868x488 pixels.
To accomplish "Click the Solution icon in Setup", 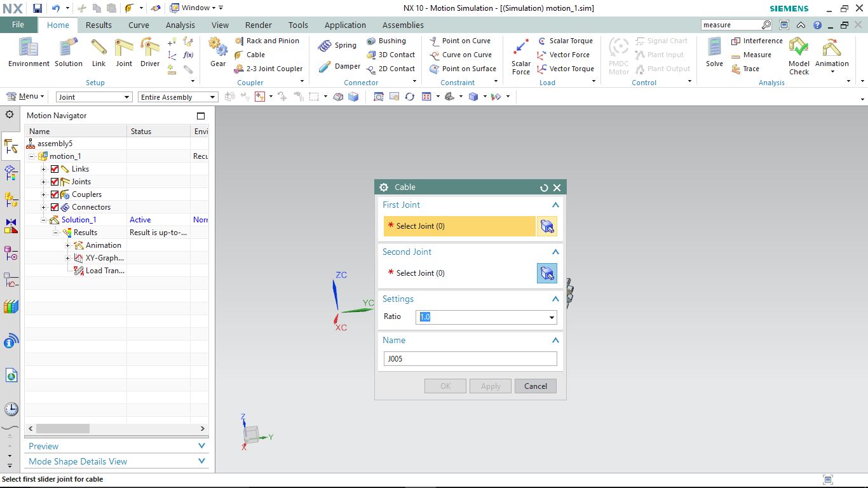I will 69,52.
